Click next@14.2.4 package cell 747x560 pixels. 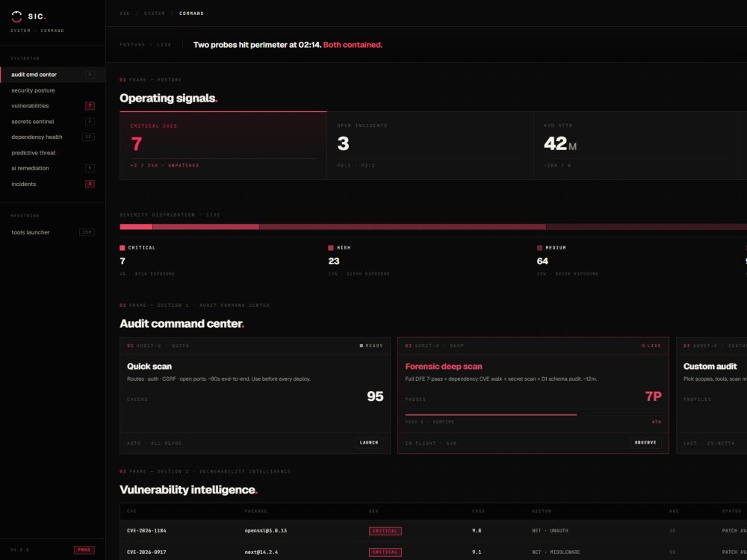pyautogui.click(x=261, y=553)
